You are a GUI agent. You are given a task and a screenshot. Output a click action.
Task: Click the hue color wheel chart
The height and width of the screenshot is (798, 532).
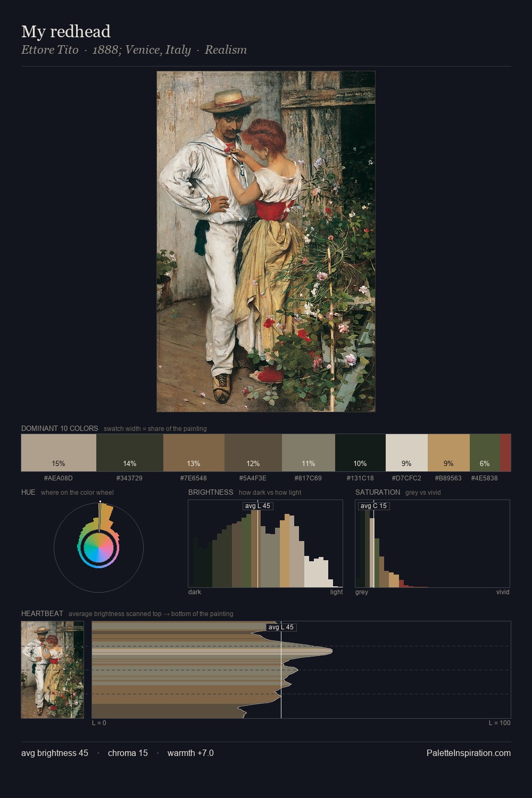coord(98,547)
